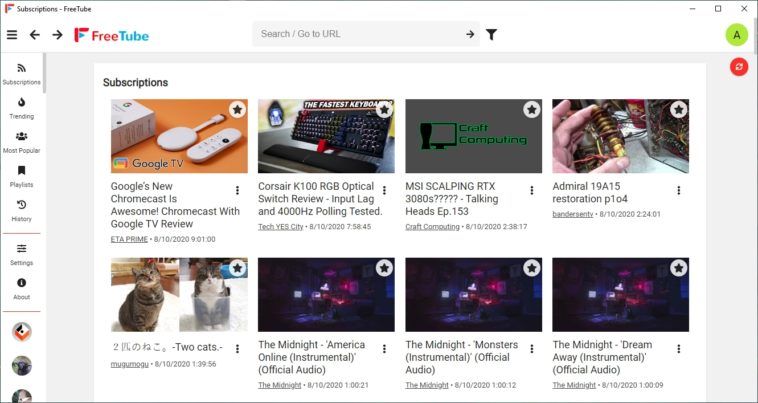Open Playlists in the sidebar
758x403 pixels.
click(x=22, y=177)
